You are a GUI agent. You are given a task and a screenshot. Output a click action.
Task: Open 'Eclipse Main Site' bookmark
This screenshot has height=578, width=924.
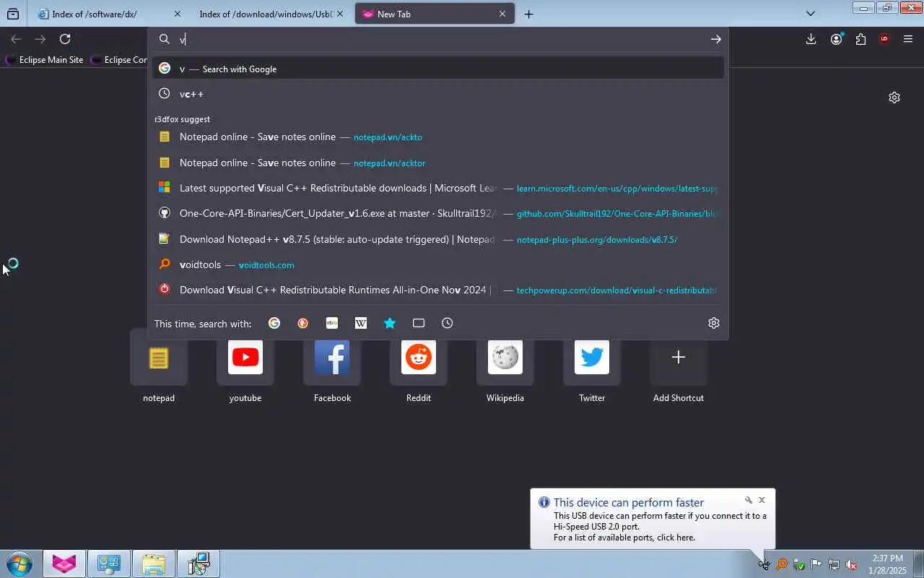click(44, 60)
